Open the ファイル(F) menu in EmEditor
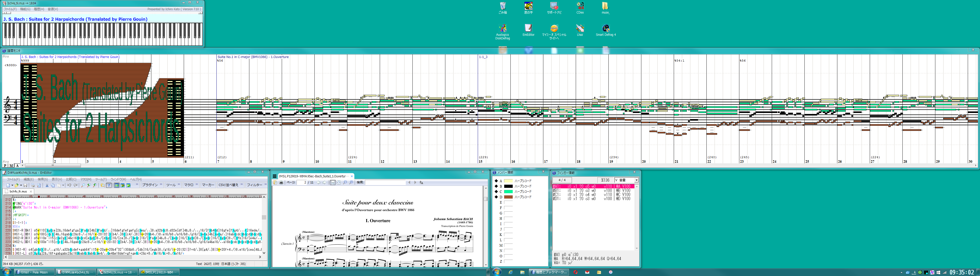The image size is (980, 276). pos(13,180)
